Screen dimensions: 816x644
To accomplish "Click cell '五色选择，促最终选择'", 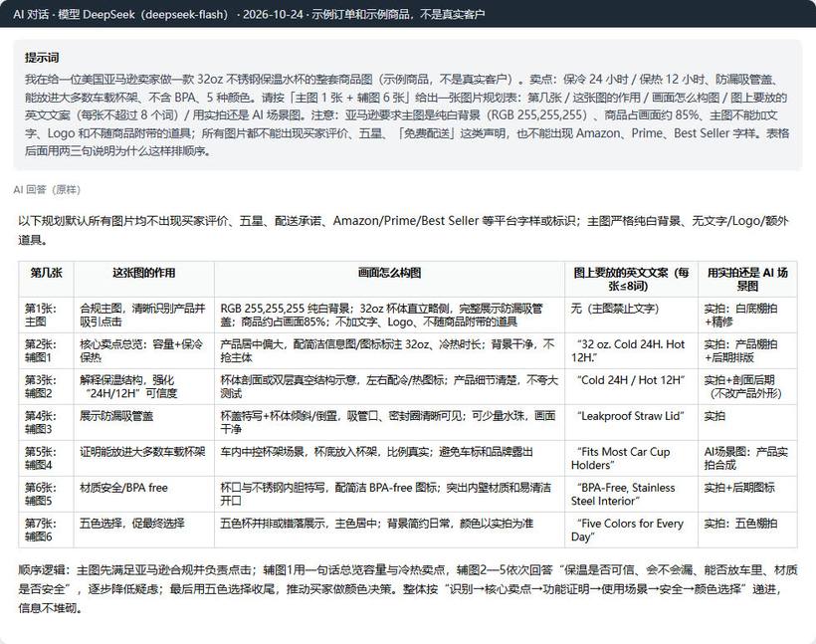I will (x=143, y=531).
